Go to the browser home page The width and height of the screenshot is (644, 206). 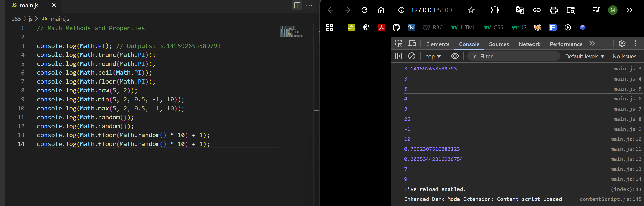coord(381,10)
